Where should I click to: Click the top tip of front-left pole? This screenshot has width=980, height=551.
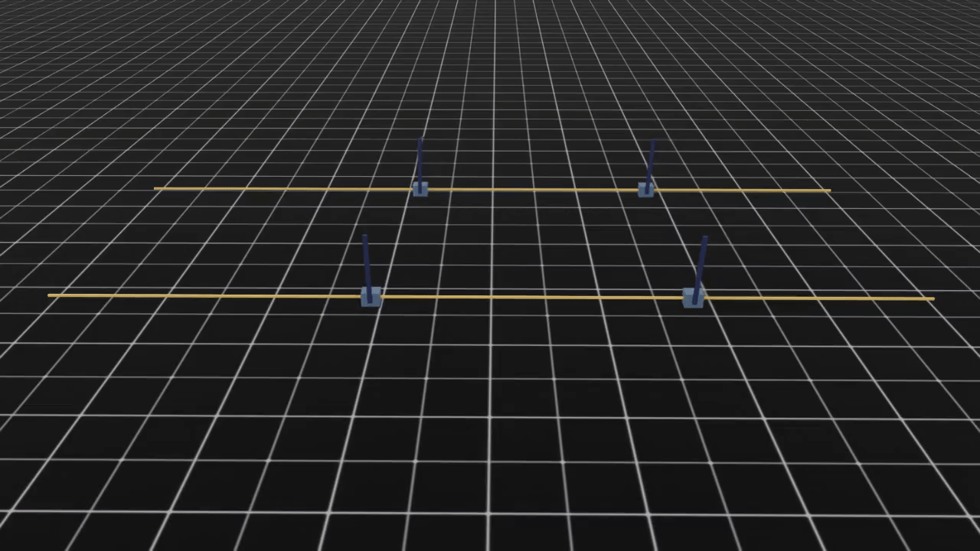pyautogui.click(x=364, y=237)
